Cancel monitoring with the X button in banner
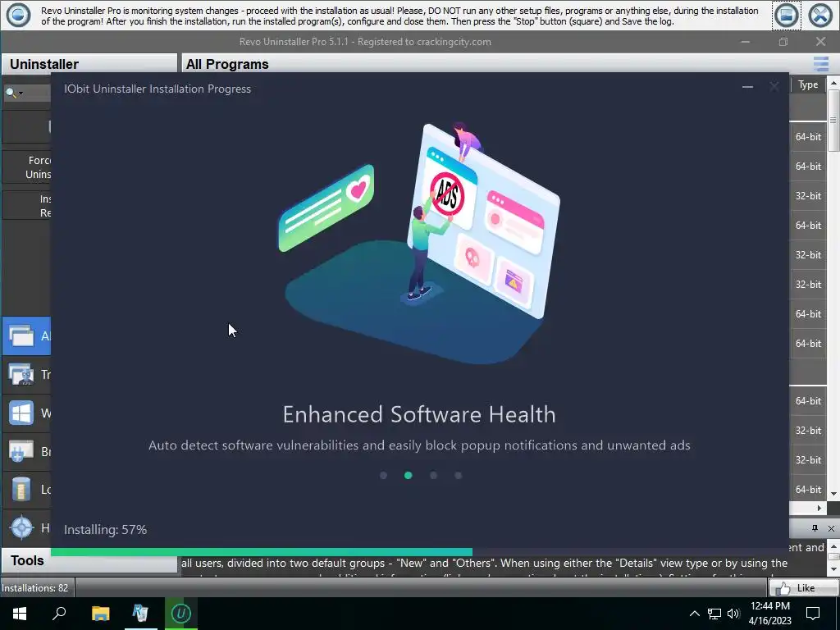The image size is (840, 630). coord(820,15)
